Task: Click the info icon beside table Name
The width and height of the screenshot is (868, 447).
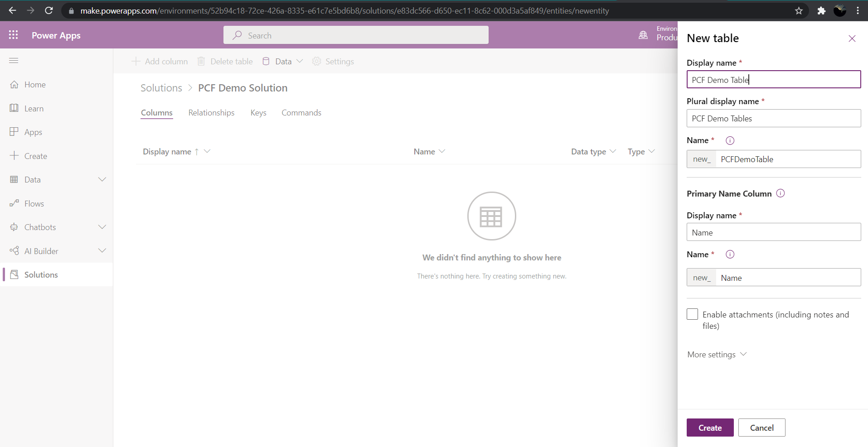Action: [x=730, y=140]
